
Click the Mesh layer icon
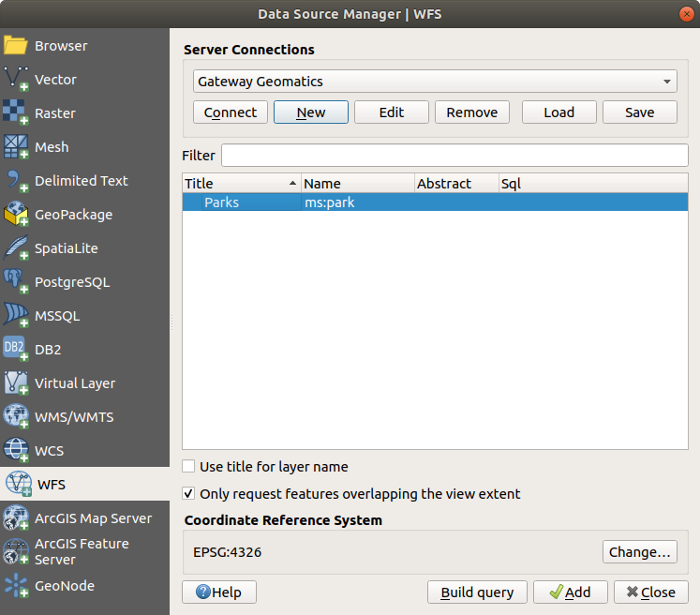(x=17, y=147)
